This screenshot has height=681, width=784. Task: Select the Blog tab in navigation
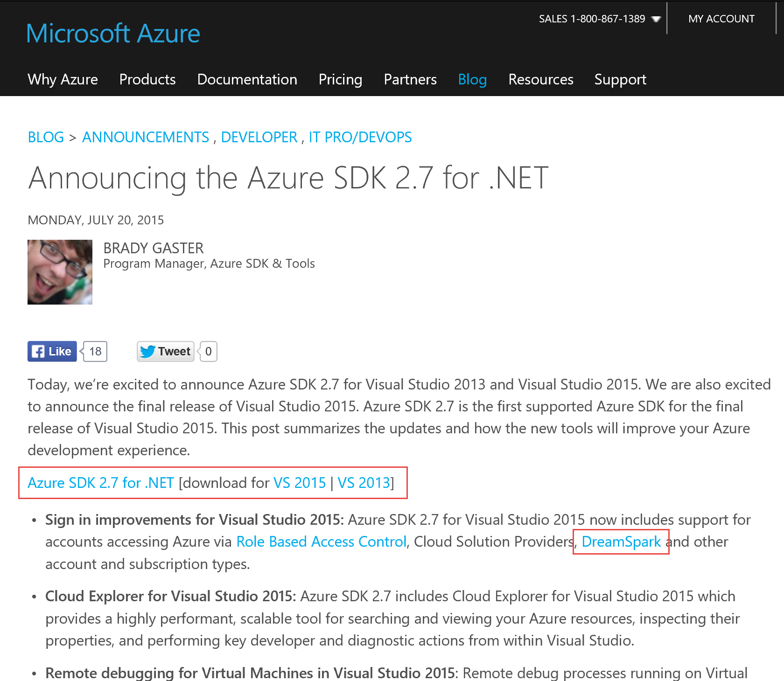point(472,79)
